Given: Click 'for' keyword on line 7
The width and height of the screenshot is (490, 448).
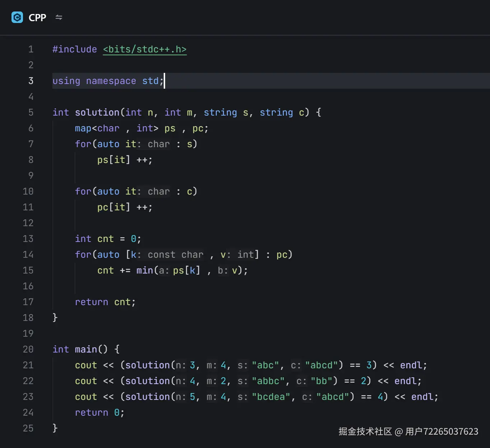Looking at the screenshot, I should [83, 144].
